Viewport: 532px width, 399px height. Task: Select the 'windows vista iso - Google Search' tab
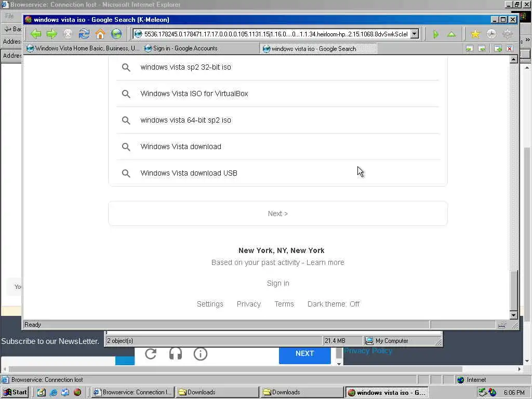pyautogui.click(x=318, y=49)
